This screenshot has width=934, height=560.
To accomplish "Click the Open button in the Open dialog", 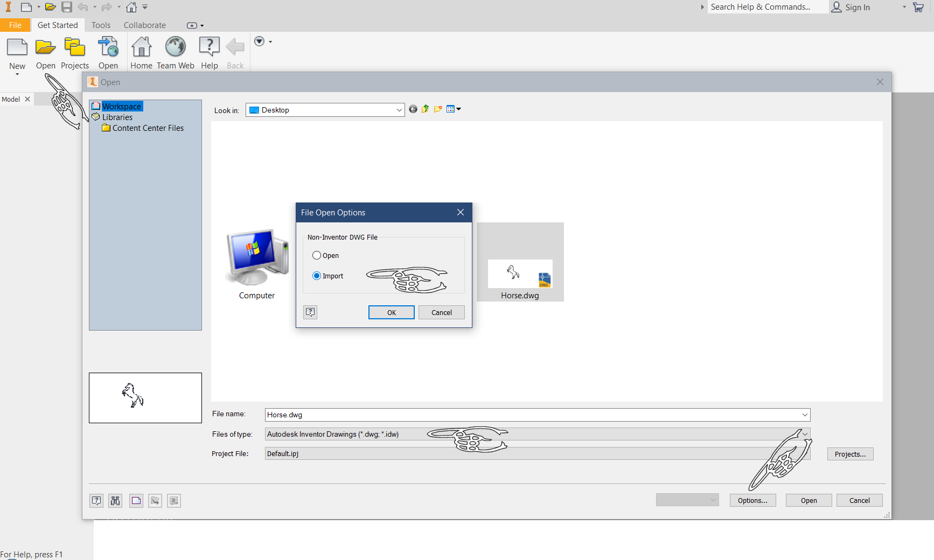I will pos(809,501).
